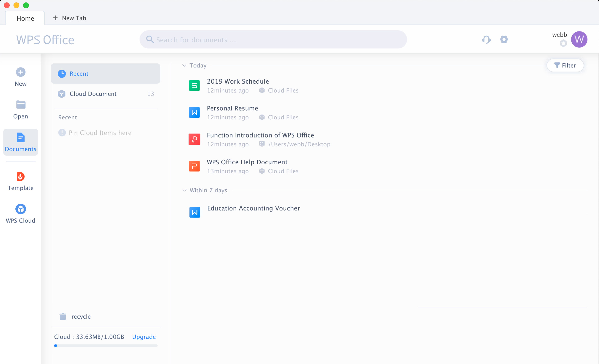Click the Template section icon

click(21, 176)
